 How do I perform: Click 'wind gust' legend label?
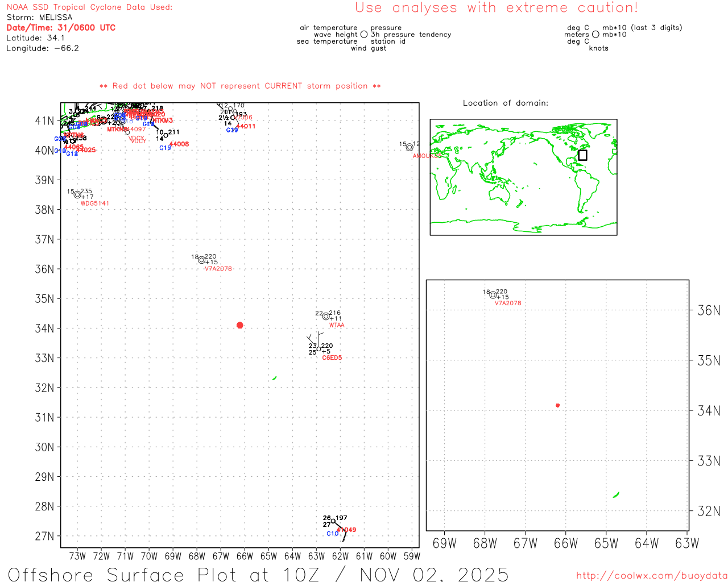369,48
